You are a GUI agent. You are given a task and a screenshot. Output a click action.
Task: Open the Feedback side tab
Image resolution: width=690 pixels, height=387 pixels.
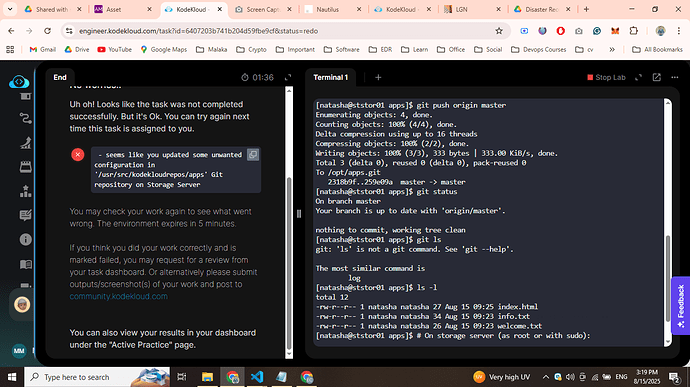(x=681, y=306)
